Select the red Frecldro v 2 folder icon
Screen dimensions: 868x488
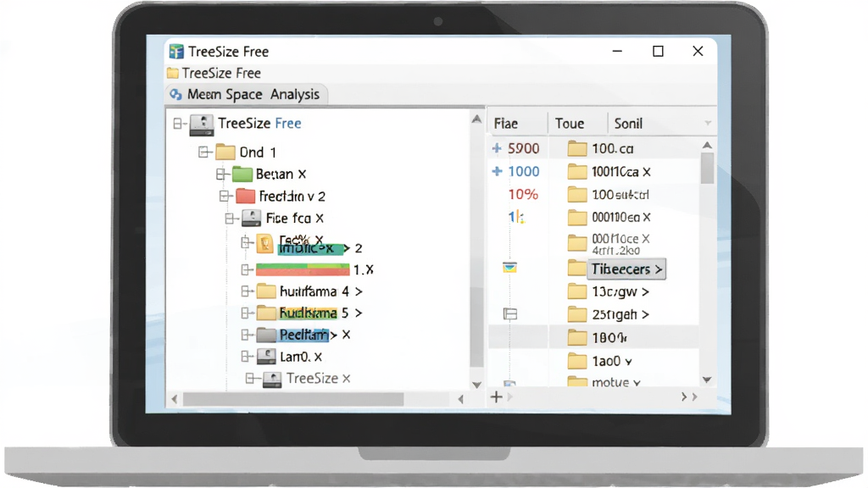[245, 196]
